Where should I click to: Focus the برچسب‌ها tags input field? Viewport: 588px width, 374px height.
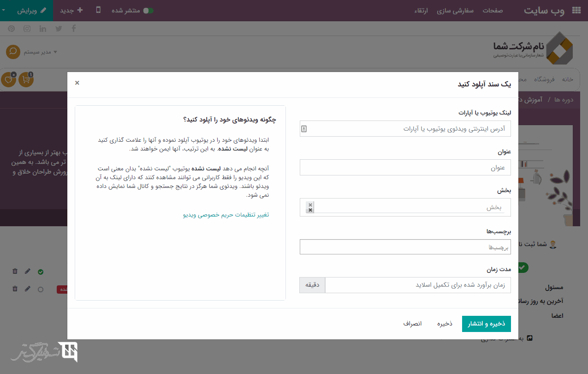point(405,247)
